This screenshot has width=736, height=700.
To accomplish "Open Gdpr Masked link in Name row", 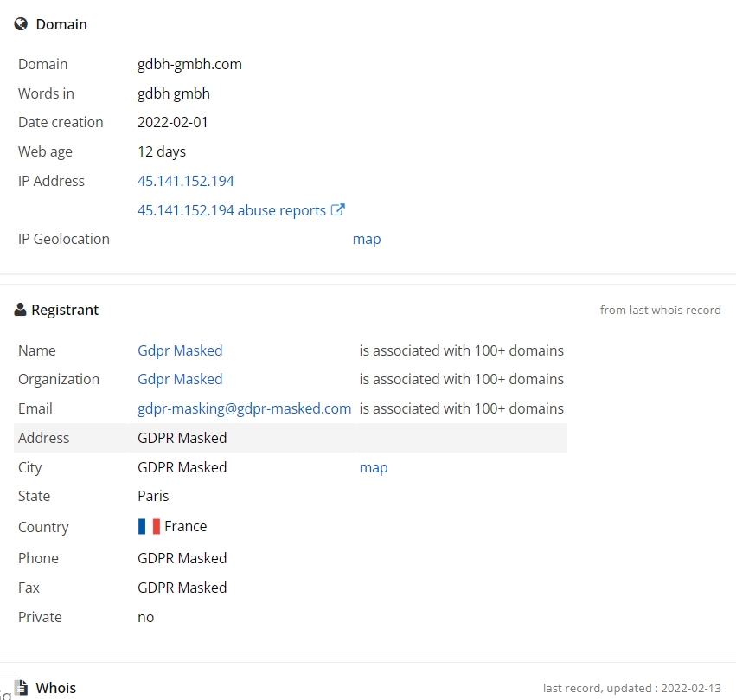I will [x=180, y=350].
